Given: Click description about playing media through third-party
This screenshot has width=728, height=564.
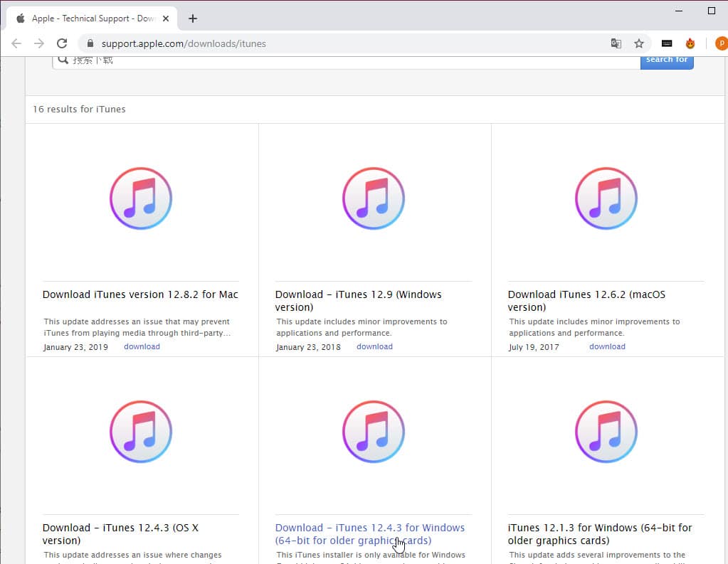Looking at the screenshot, I should pyautogui.click(x=137, y=327).
